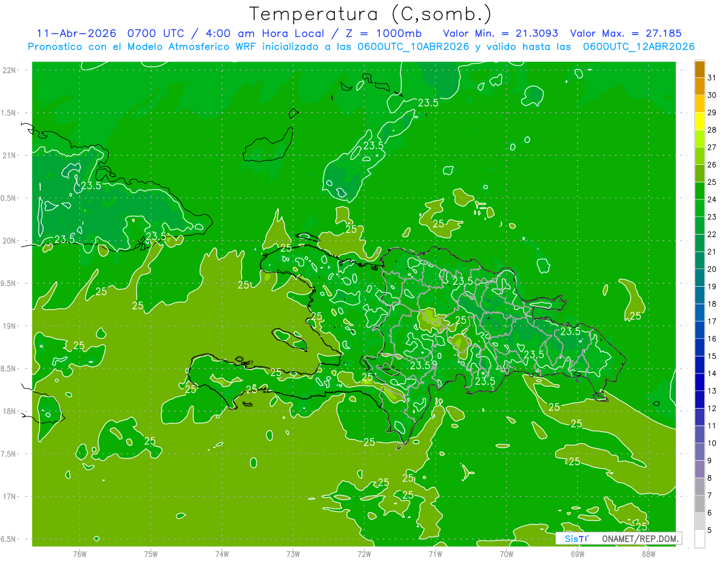Pick the brown-orange swatch atop the legend
This screenshot has width=728, height=562.
(699, 70)
